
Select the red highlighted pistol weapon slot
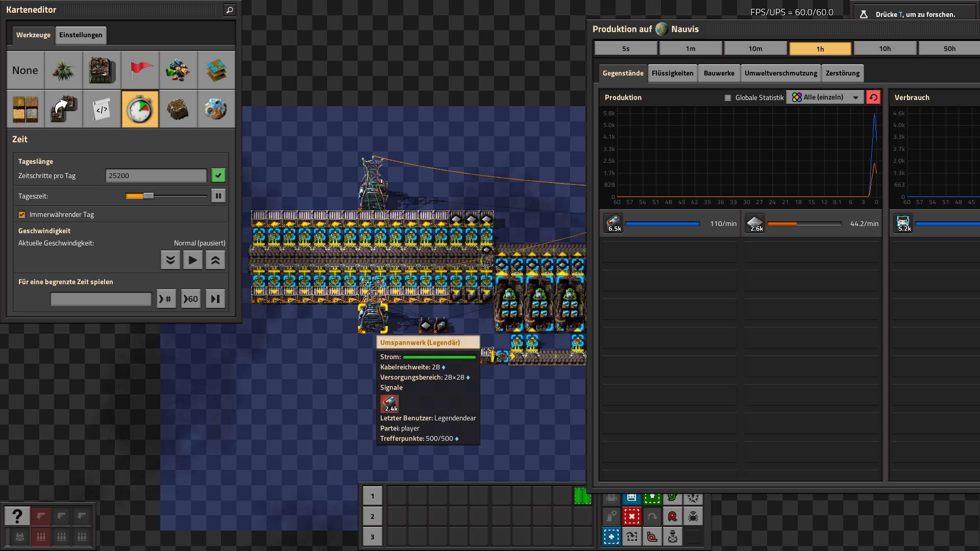(x=41, y=516)
